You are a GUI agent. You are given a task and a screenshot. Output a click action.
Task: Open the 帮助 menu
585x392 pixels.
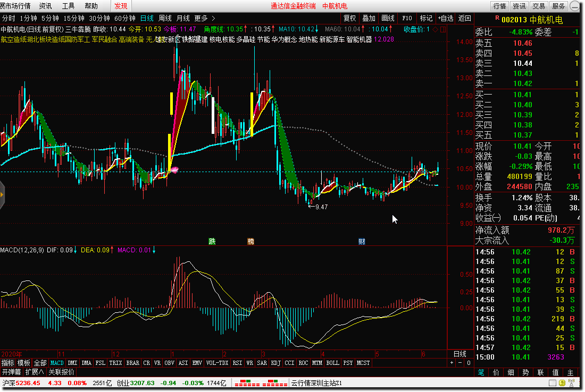coord(91,6)
